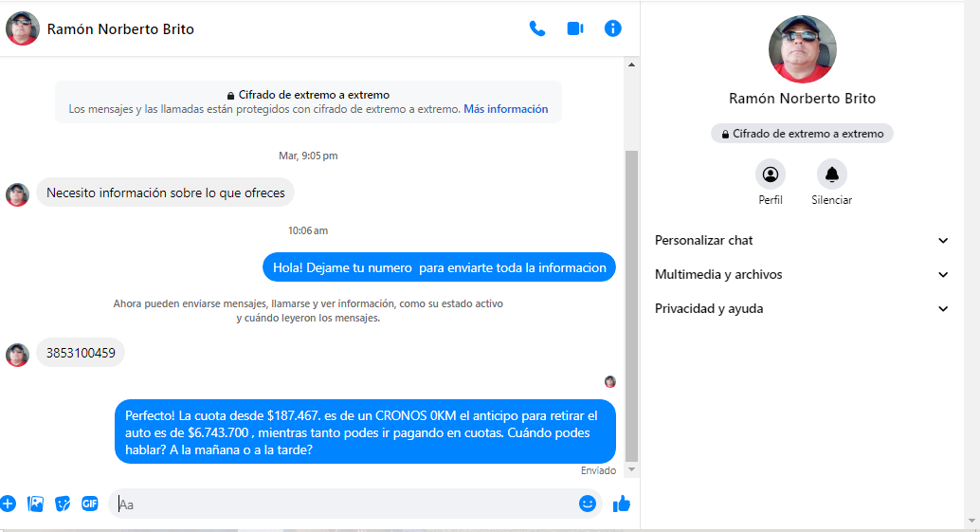Click the conversation scrollbar thumb
980x532 pixels.
pyautogui.click(x=631, y=305)
